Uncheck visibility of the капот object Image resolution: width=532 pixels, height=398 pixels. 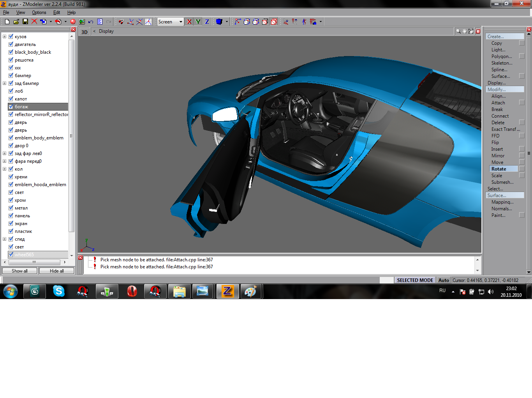click(x=11, y=99)
